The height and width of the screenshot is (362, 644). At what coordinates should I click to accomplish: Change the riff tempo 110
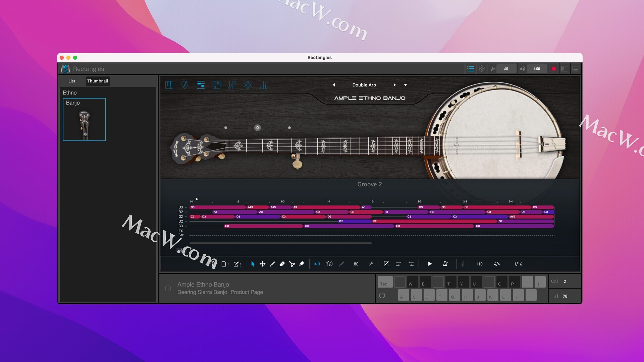coord(479,264)
